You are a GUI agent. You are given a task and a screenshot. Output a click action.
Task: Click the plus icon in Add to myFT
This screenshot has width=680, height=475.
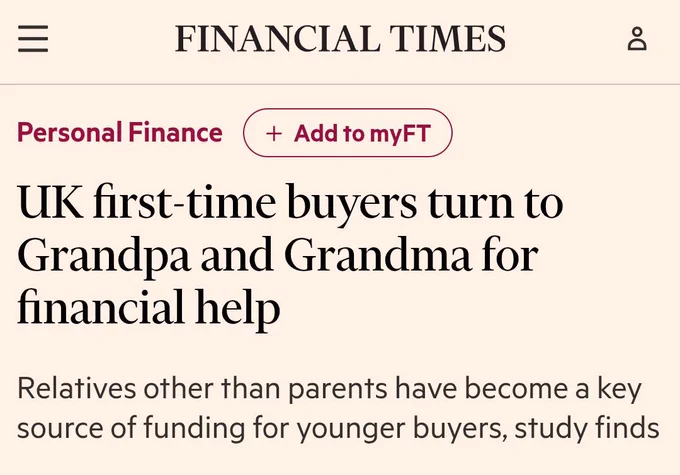[274, 133]
